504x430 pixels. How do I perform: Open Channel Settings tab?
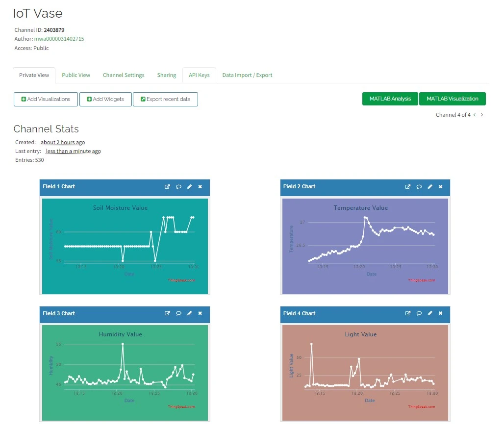124,75
